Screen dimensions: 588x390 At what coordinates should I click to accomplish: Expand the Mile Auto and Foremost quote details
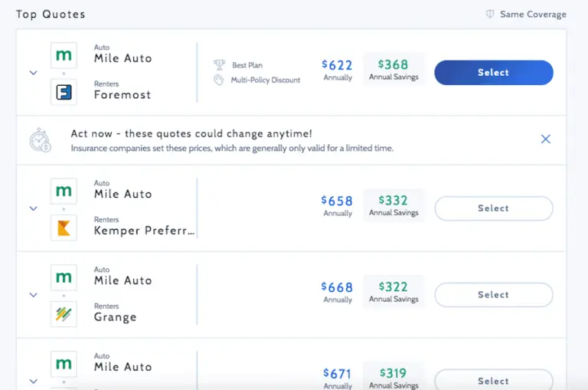(x=33, y=73)
